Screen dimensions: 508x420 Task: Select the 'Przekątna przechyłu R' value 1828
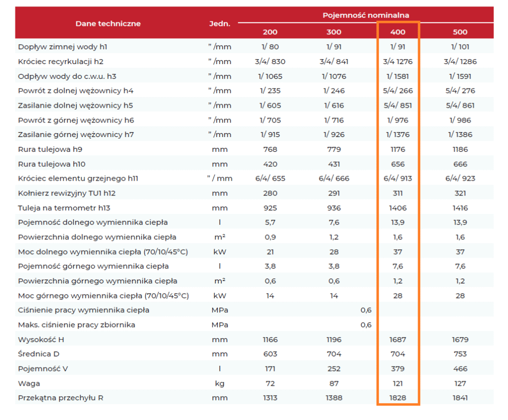(398, 398)
